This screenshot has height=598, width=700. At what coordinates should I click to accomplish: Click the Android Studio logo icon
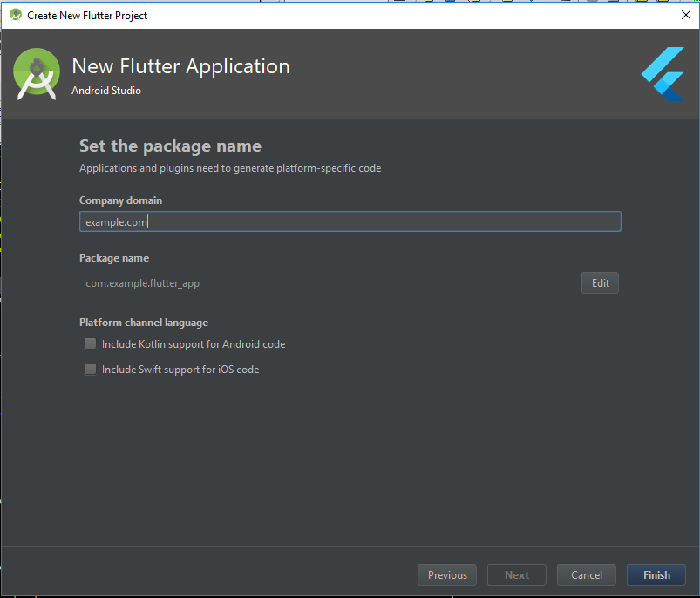pos(36,74)
